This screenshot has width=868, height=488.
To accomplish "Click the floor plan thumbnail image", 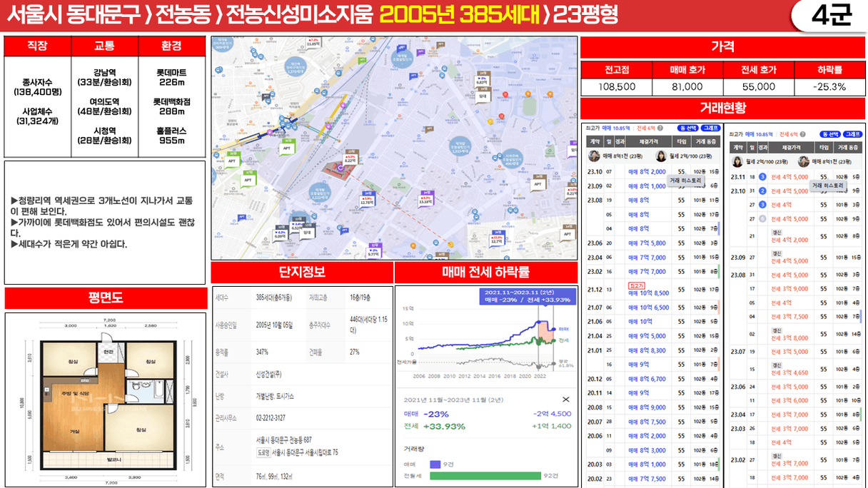I will point(105,400).
